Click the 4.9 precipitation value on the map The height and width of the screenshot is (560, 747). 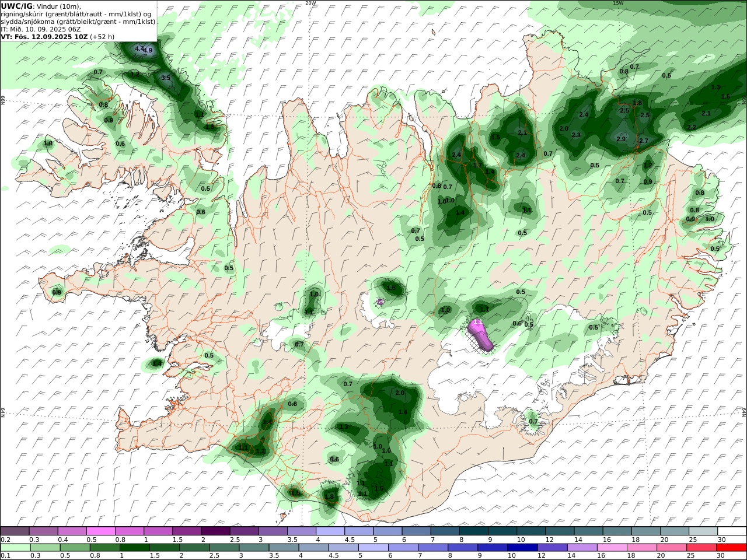[x=148, y=51]
